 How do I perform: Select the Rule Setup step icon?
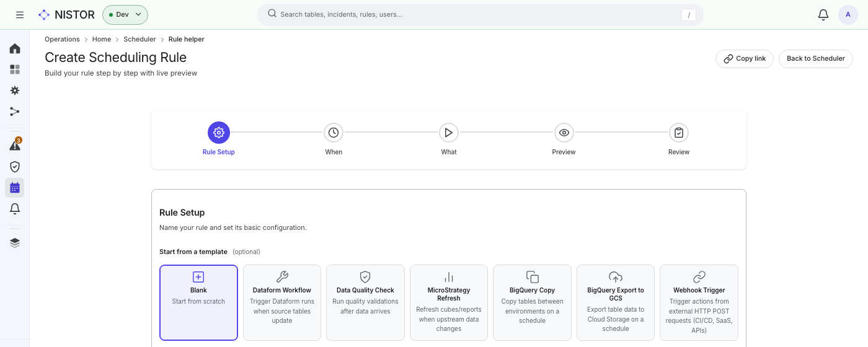(x=219, y=133)
